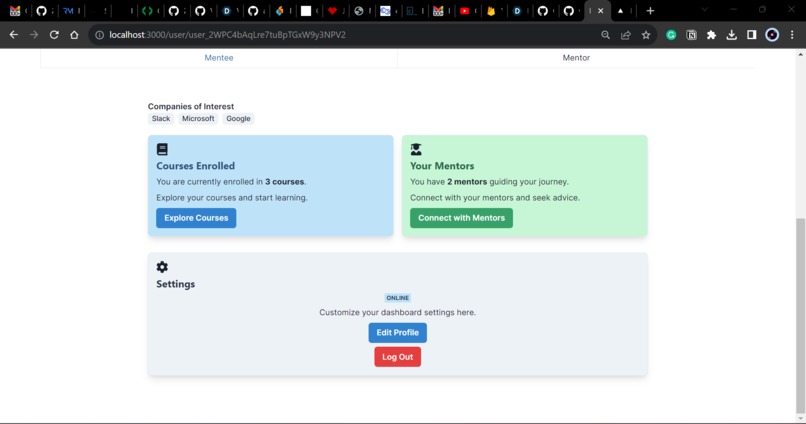Click the Courses Enrolled heading
This screenshot has height=424, width=806.
pyautogui.click(x=195, y=166)
